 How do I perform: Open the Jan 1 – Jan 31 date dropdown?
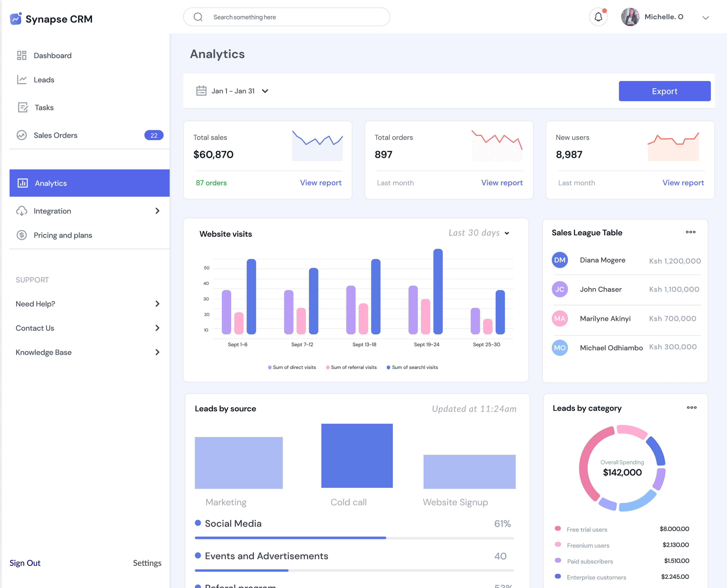coord(265,91)
